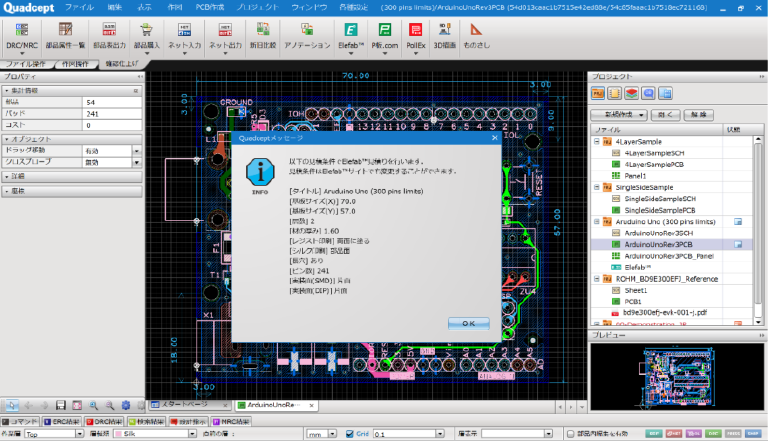Switch to the 作図操作 ribbon tab
Viewport: 768px width, 441px height.
click(75, 64)
